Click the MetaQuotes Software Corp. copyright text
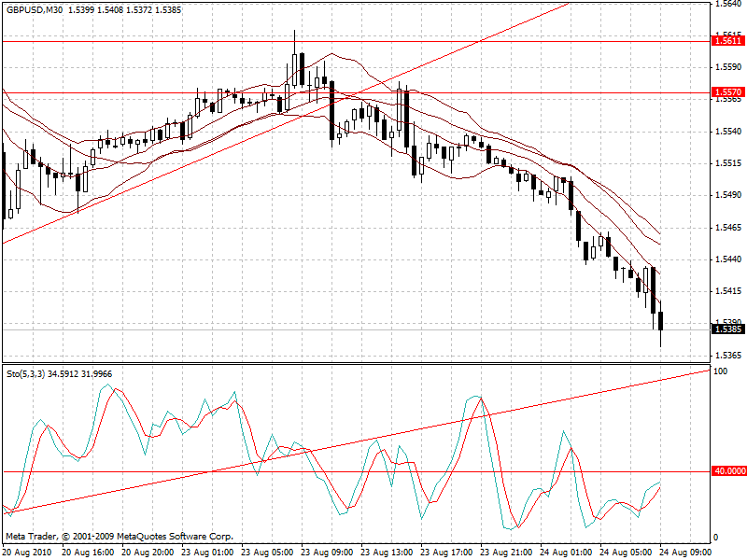The image size is (747, 560). click(x=119, y=537)
